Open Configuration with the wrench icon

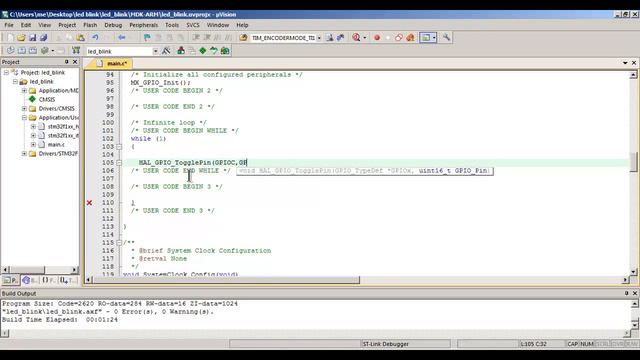pos(447,38)
